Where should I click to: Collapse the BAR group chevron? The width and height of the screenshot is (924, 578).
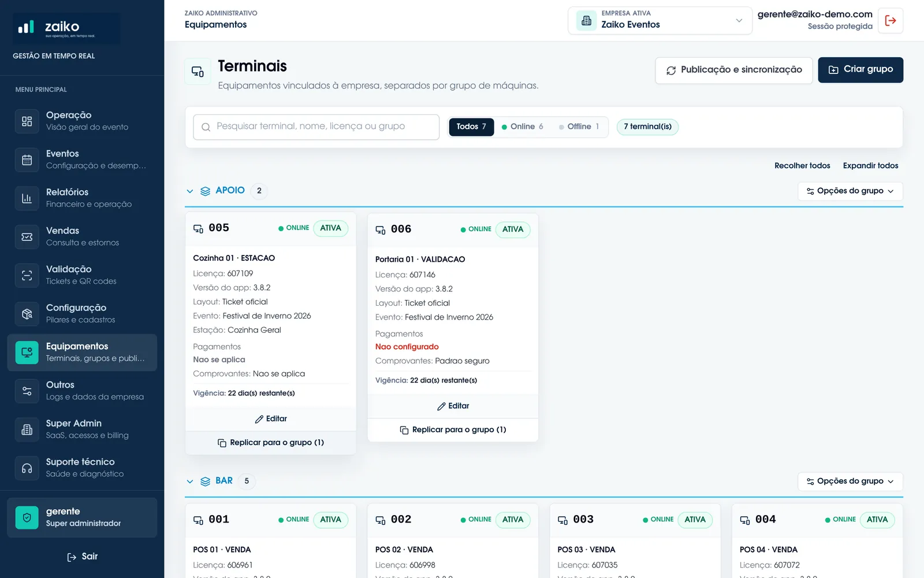(190, 481)
